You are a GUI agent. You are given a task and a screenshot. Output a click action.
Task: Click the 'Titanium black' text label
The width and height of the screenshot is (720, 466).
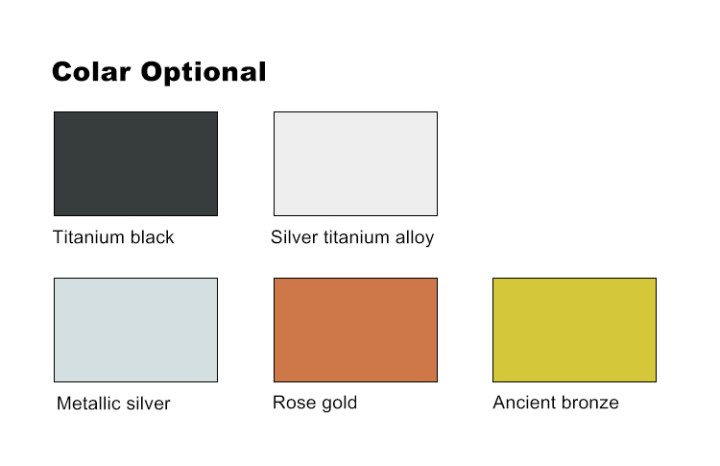coord(113,237)
